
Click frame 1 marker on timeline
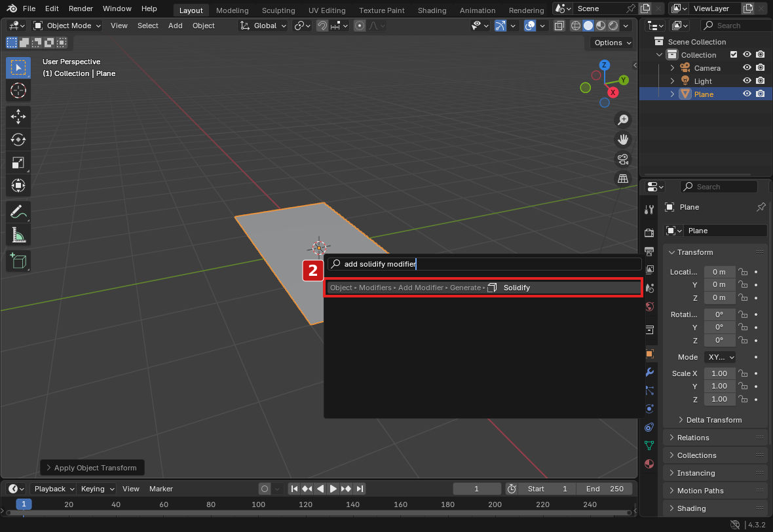pyautogui.click(x=24, y=504)
